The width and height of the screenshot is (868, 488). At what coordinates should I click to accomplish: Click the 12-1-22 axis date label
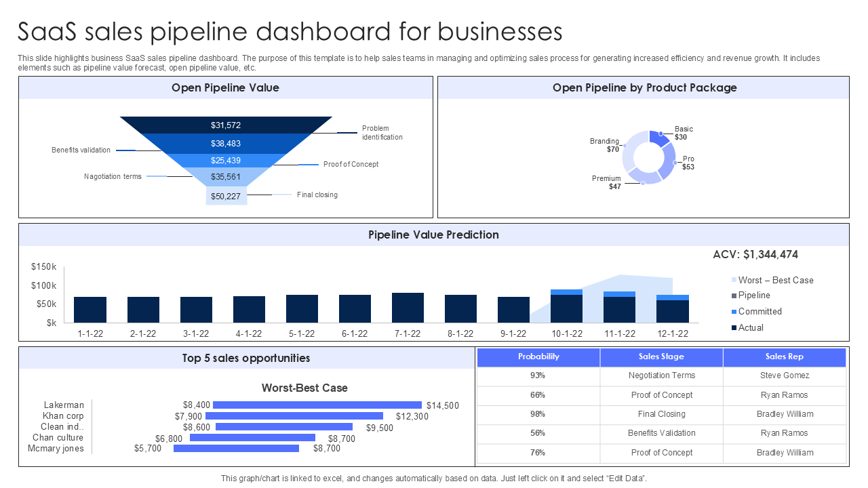(x=673, y=333)
